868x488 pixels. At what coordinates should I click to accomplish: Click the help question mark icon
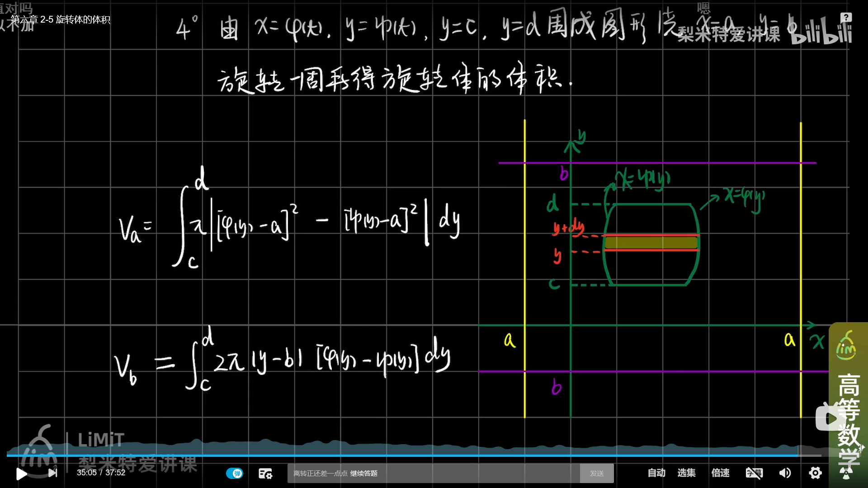point(846,17)
